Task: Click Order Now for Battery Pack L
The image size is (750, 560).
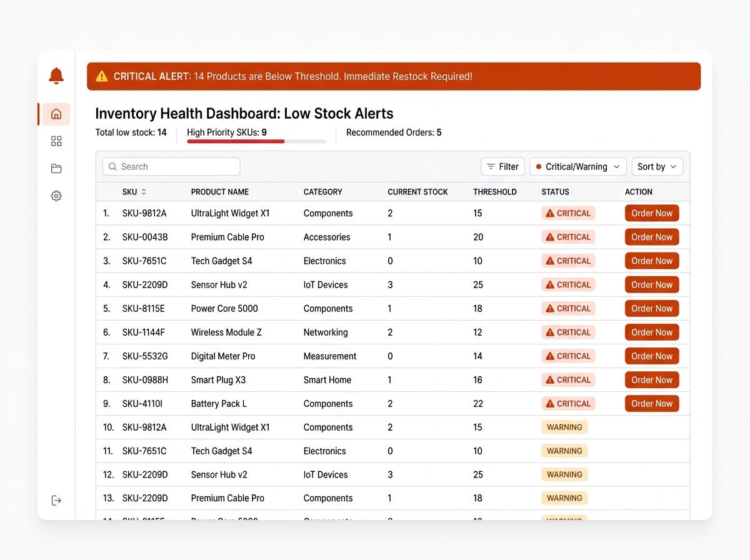Action: pyautogui.click(x=652, y=404)
